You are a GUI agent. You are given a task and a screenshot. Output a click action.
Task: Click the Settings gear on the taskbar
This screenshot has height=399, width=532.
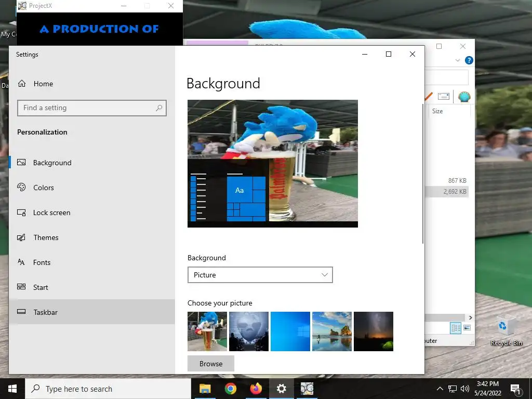pyautogui.click(x=281, y=389)
